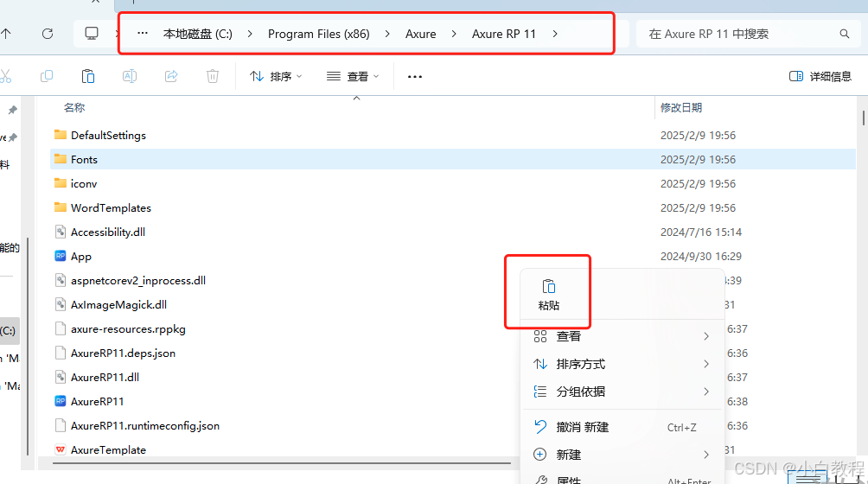Click the AxImageMagick.dll file icon
The width and height of the screenshot is (868, 484).
(61, 304)
